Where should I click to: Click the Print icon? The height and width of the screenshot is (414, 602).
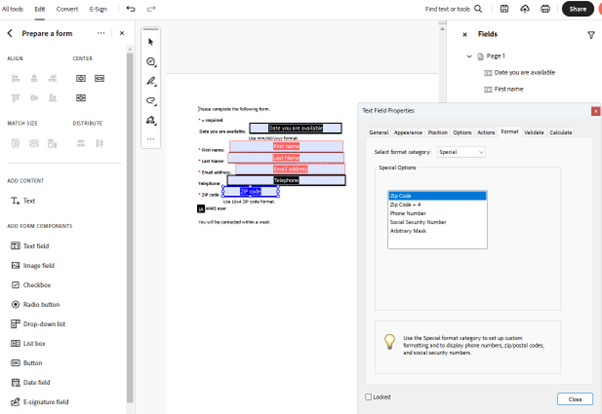pos(545,9)
